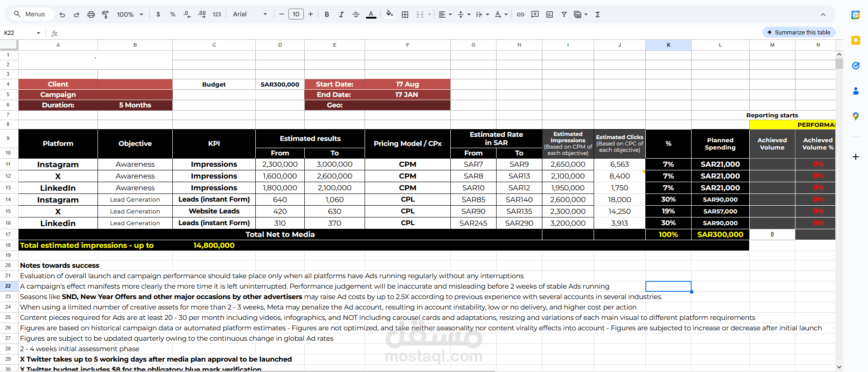868x372 pixels.
Task: Click the Redo arrow icon
Action: tap(77, 14)
